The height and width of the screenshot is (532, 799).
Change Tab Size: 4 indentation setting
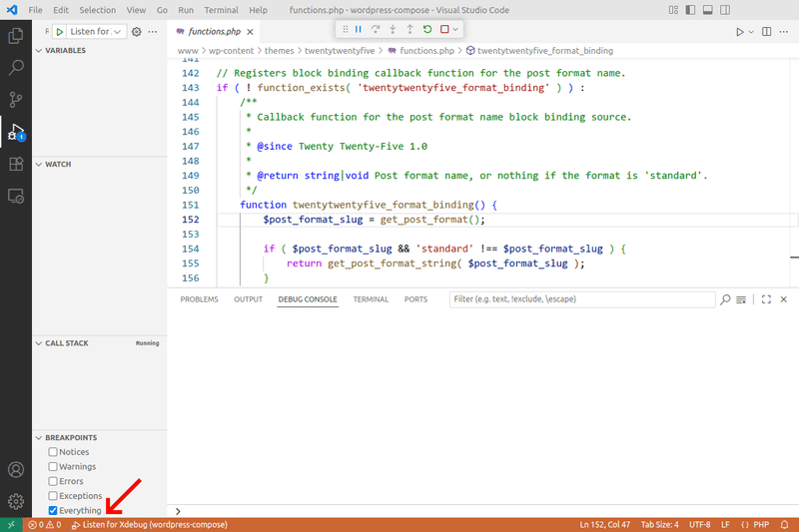coord(660,524)
